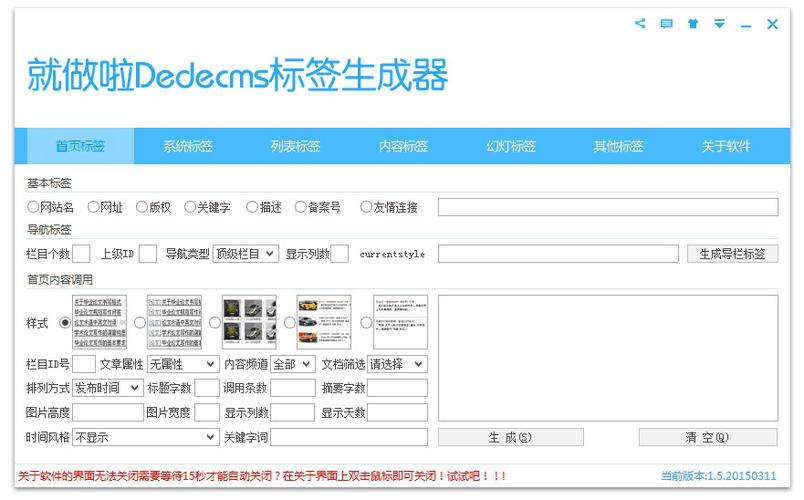Close the Dedecms tag generator window
This screenshot has width=804, height=500.
(x=773, y=24)
